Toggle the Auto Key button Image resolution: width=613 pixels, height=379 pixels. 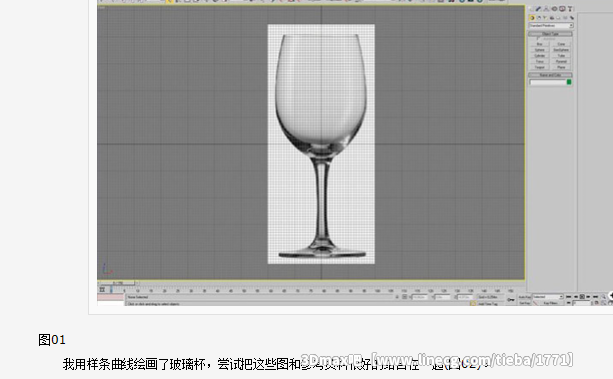tap(525, 297)
